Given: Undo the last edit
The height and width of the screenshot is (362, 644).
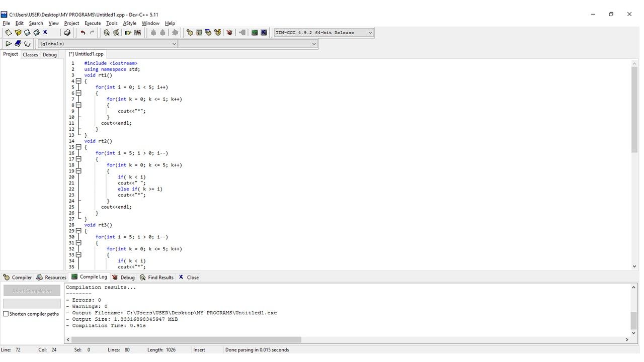Looking at the screenshot, I should [x=82, y=32].
